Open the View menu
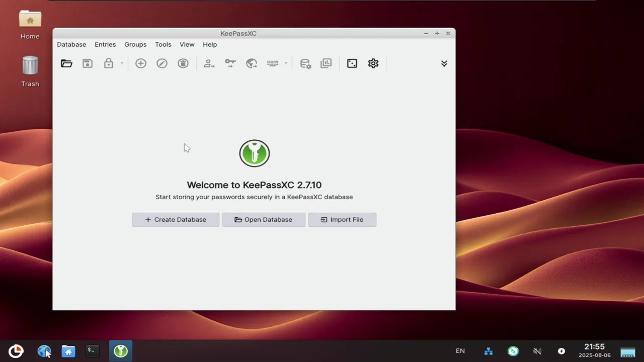The image size is (644, 362). click(x=187, y=44)
